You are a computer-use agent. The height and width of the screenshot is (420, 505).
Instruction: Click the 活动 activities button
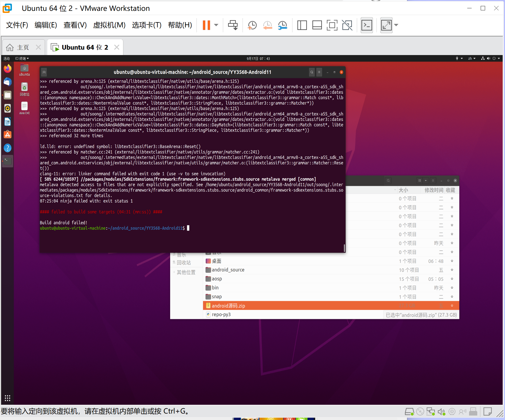6,58
